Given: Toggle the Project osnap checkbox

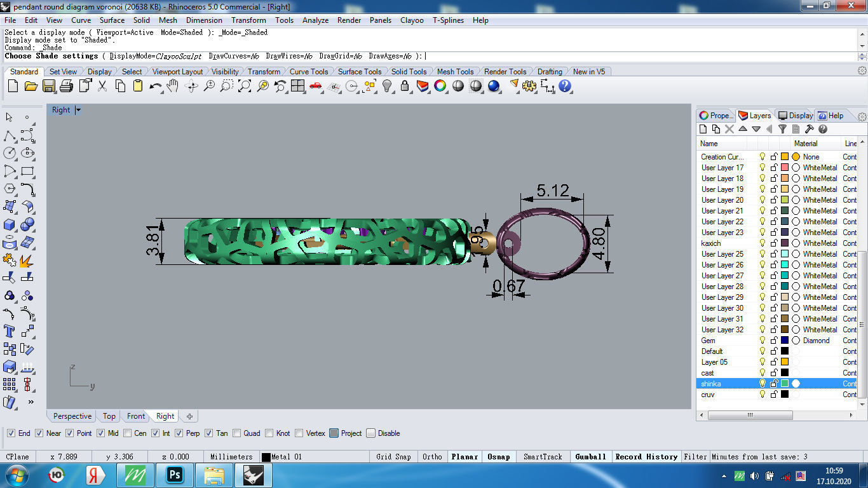Looking at the screenshot, I should [334, 433].
